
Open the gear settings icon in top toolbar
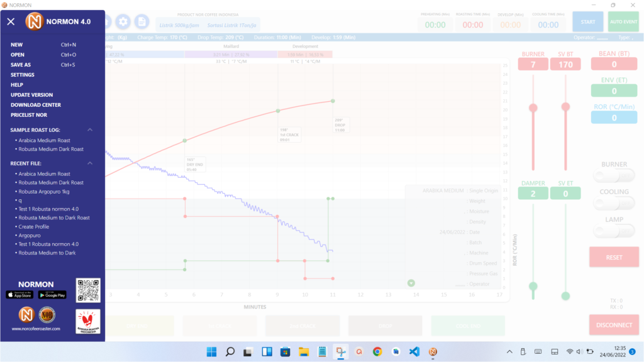click(123, 22)
